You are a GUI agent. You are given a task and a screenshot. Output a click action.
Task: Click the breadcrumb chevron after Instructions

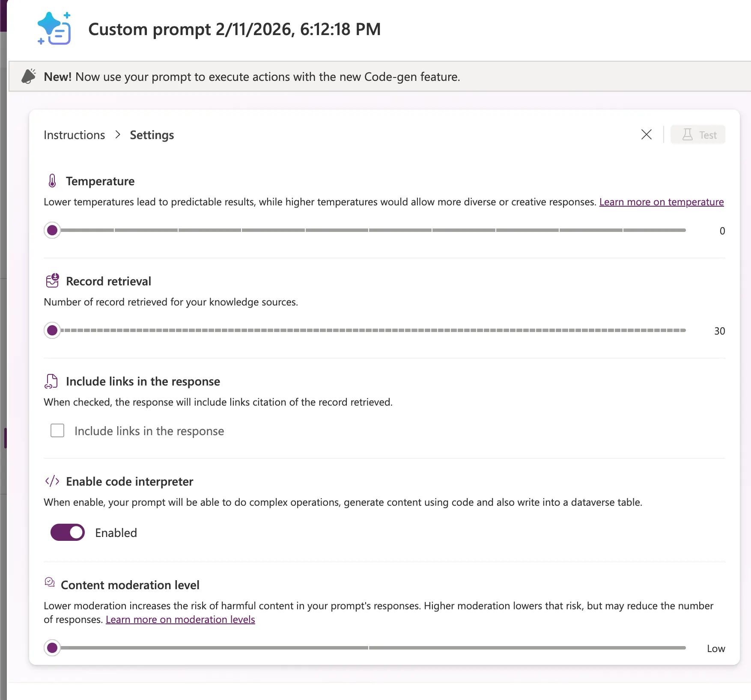click(118, 135)
